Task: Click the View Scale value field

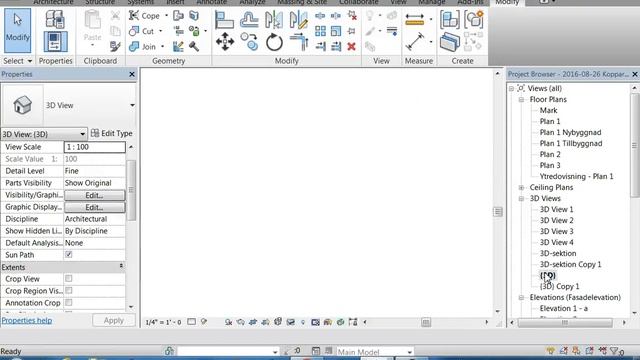Action: click(94, 147)
